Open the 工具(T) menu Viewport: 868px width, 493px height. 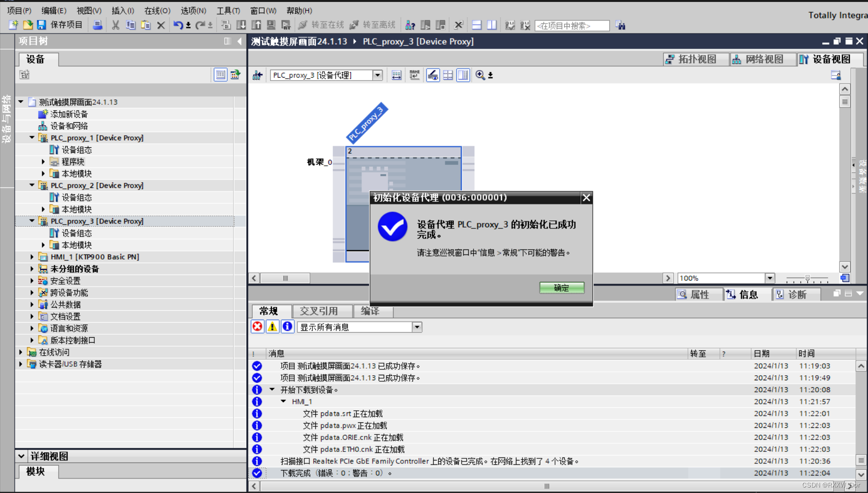(228, 11)
